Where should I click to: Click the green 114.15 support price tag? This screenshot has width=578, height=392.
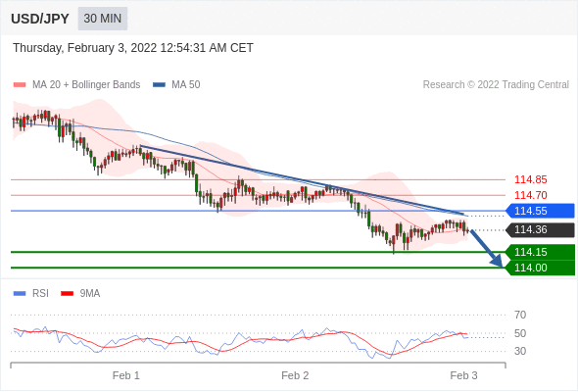pyautogui.click(x=540, y=252)
